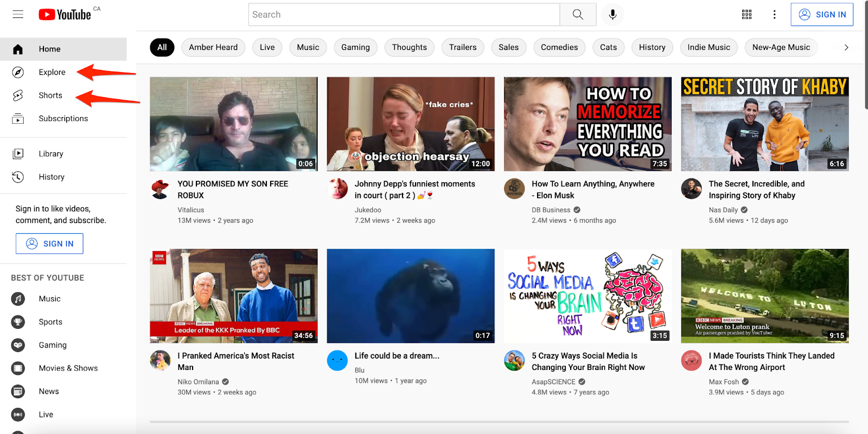Select the Amber Heard chip
868x434 pixels.
pyautogui.click(x=213, y=48)
